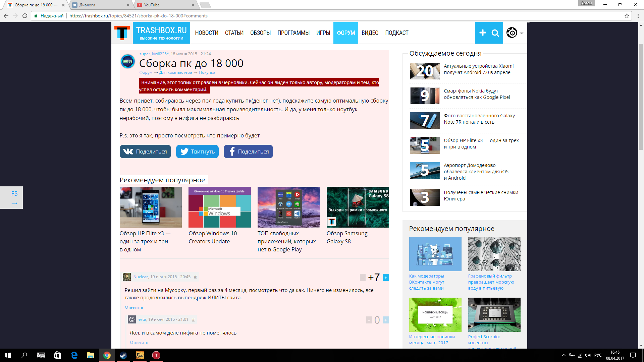The image size is (644, 362).
Task: Go to Покупка breadcrumb link
Action: click(207, 72)
